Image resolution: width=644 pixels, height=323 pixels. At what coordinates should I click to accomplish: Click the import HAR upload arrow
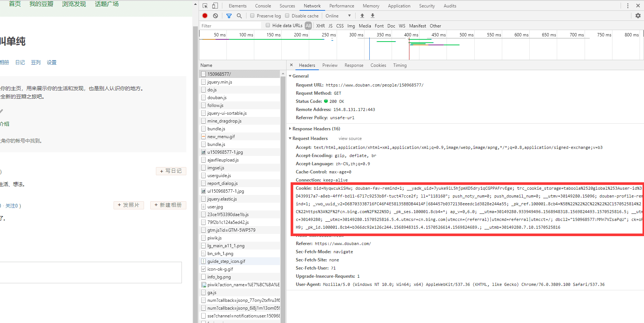click(362, 16)
